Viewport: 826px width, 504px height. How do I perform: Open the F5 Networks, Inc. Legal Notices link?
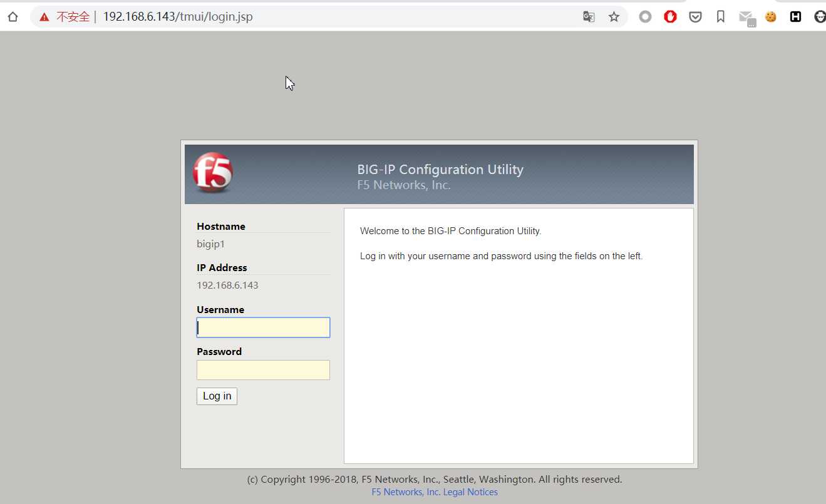(435, 492)
